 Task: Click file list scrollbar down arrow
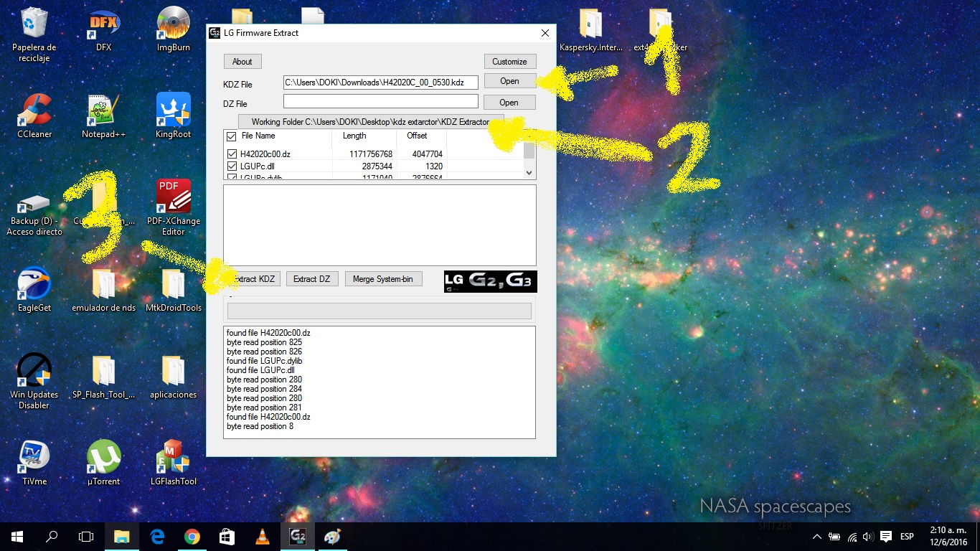(529, 173)
